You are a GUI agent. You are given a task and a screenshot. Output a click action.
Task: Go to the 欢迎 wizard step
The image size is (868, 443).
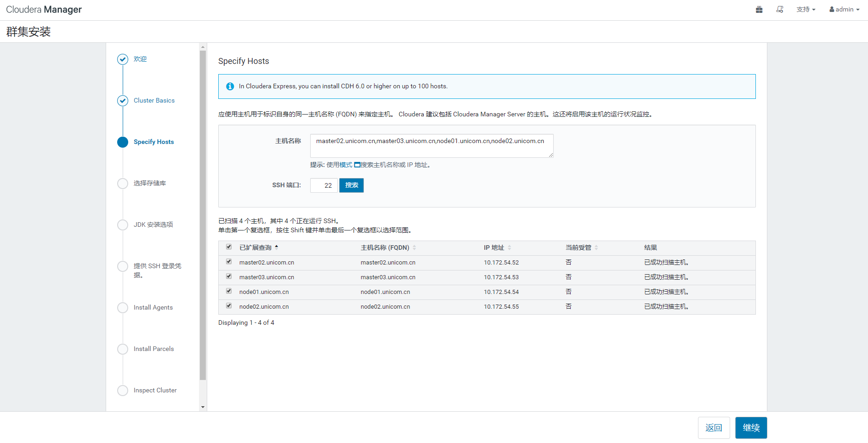[x=140, y=59]
